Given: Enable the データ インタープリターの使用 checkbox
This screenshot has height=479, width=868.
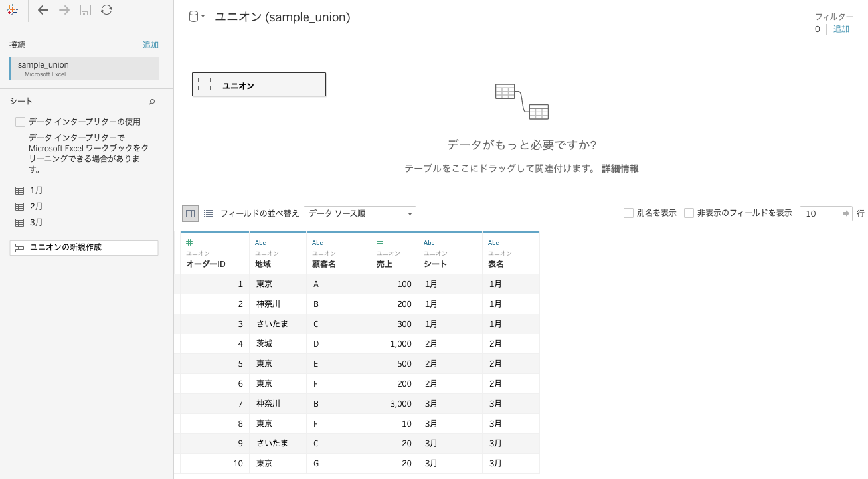Looking at the screenshot, I should (20, 122).
